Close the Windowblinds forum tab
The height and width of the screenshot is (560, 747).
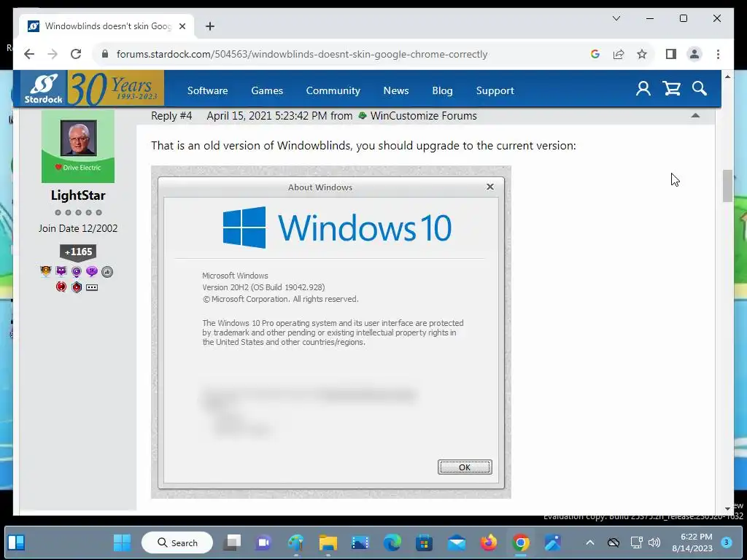click(x=182, y=26)
